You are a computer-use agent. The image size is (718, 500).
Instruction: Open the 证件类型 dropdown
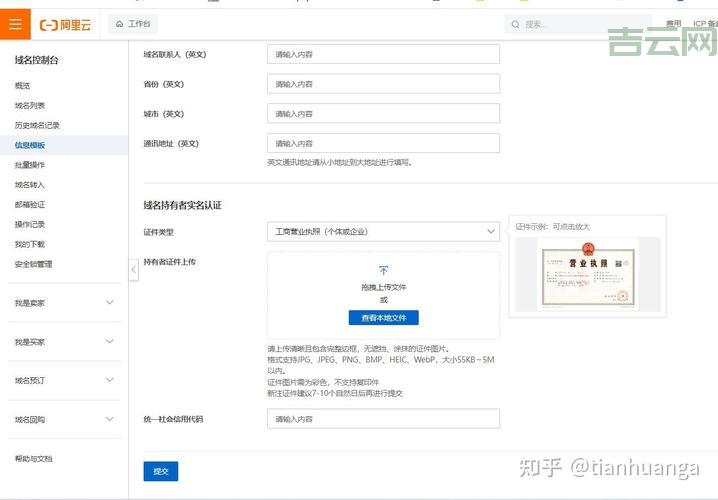coord(383,232)
